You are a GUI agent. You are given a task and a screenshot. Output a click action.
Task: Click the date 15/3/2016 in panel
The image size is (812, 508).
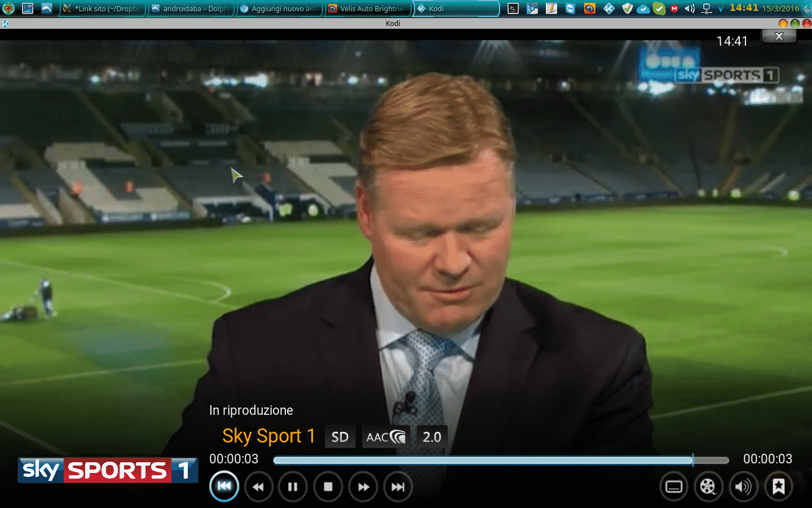[781, 8]
